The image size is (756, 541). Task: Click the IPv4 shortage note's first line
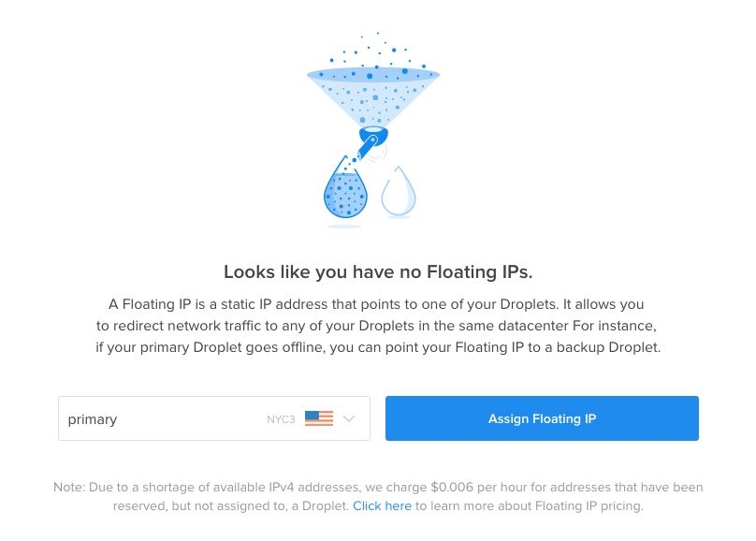(x=378, y=487)
